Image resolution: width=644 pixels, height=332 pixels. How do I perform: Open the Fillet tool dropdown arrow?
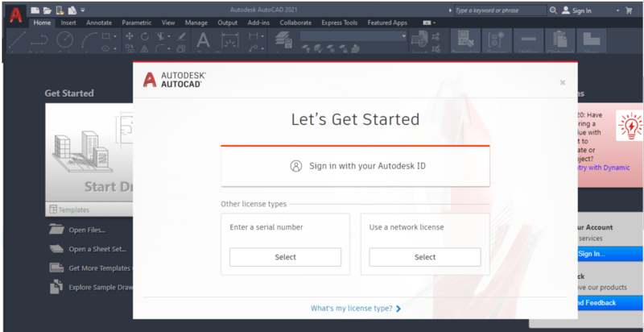(x=169, y=48)
